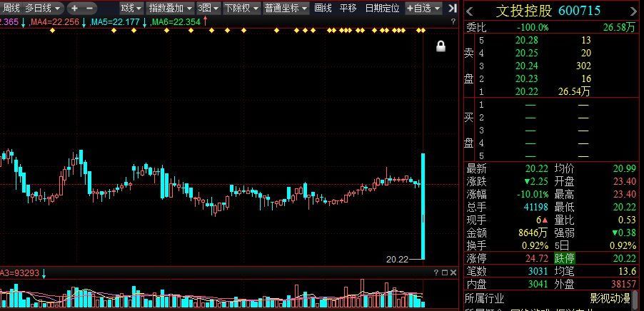Open the 下除权 dropdown

[241, 8]
